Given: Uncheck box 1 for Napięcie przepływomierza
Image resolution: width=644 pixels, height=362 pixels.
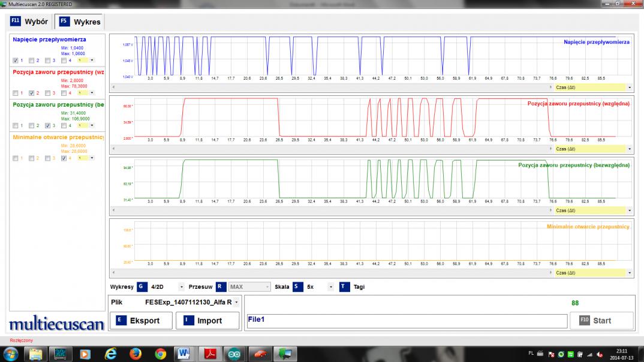Looking at the screenshot, I should tap(16, 60).
